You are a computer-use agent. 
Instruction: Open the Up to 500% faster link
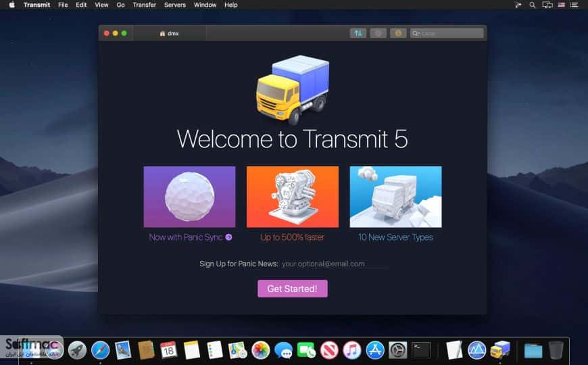click(x=292, y=237)
